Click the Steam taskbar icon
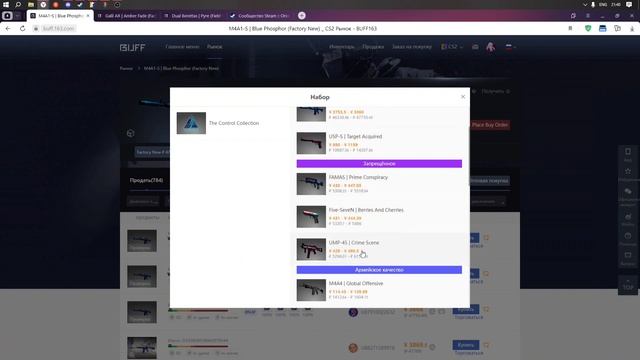Screen dimensions: 640x360 (x=80, y=4)
